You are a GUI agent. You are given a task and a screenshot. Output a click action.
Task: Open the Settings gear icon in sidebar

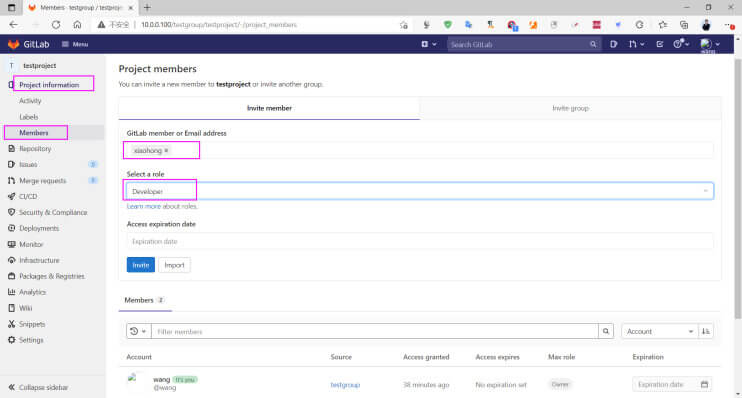tap(11, 340)
